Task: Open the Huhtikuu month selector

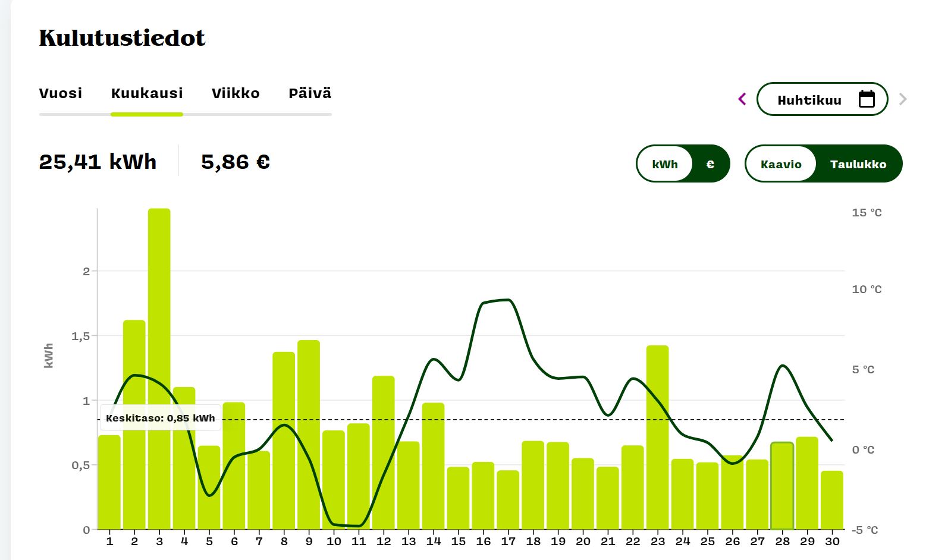Action: click(809, 100)
